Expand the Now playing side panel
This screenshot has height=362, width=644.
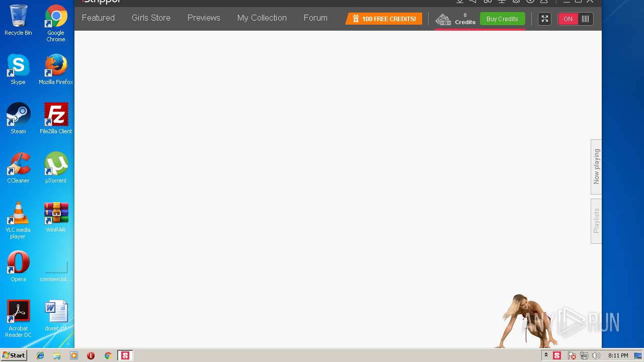[596, 166]
